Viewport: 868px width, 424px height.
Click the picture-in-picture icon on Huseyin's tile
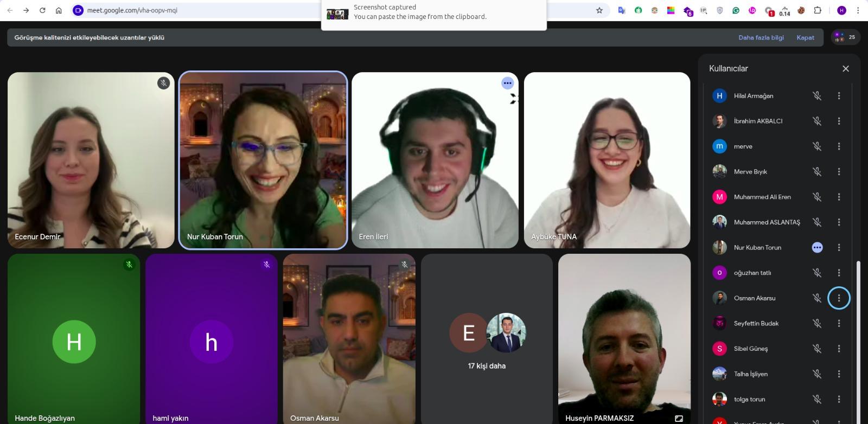pyautogui.click(x=679, y=418)
